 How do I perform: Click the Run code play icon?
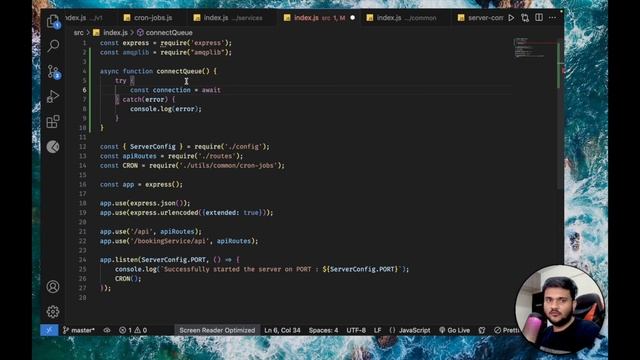[x=511, y=18]
